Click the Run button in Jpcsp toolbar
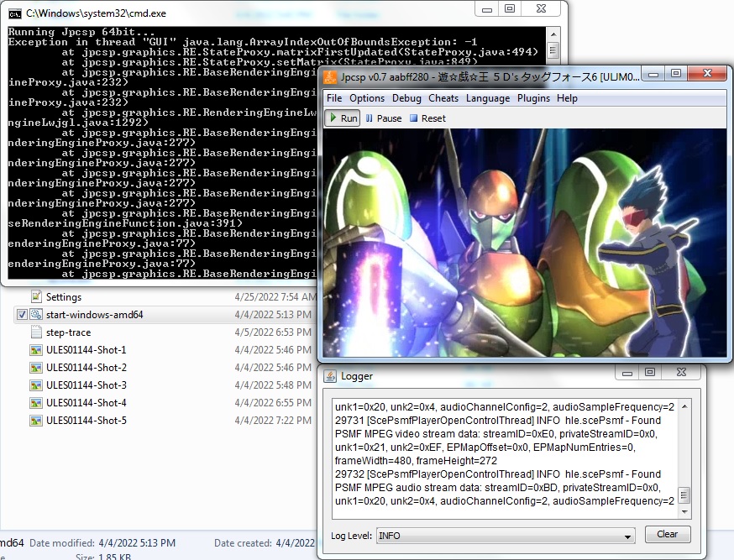 (343, 118)
